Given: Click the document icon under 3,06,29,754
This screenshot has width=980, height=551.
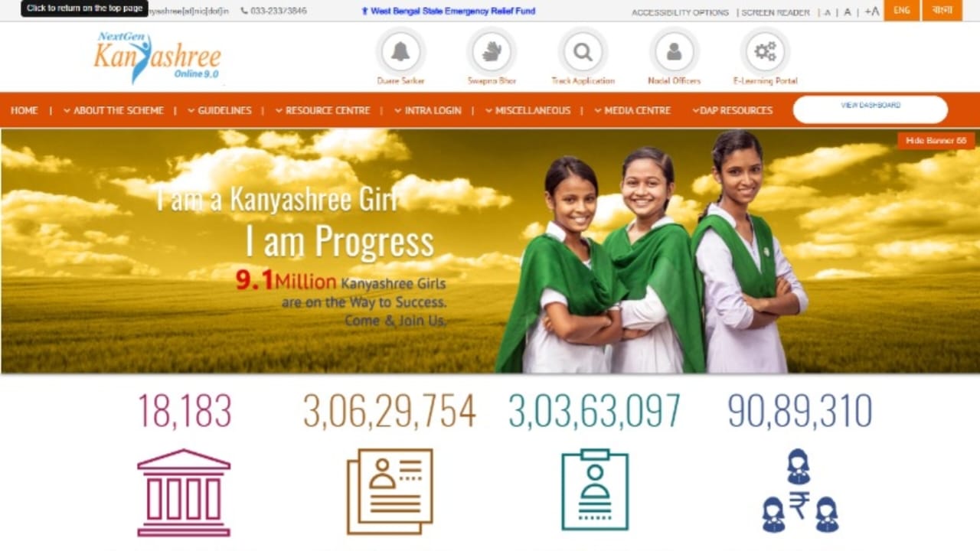Looking at the screenshot, I should 390,491.
